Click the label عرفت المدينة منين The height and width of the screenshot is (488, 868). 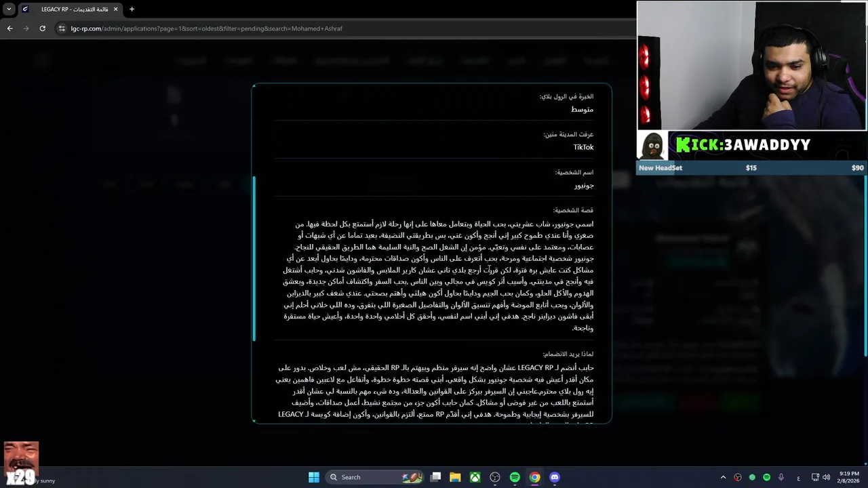tap(568, 134)
